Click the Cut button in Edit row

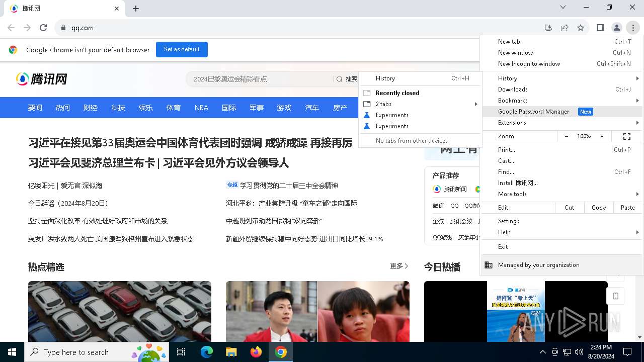[570, 208]
